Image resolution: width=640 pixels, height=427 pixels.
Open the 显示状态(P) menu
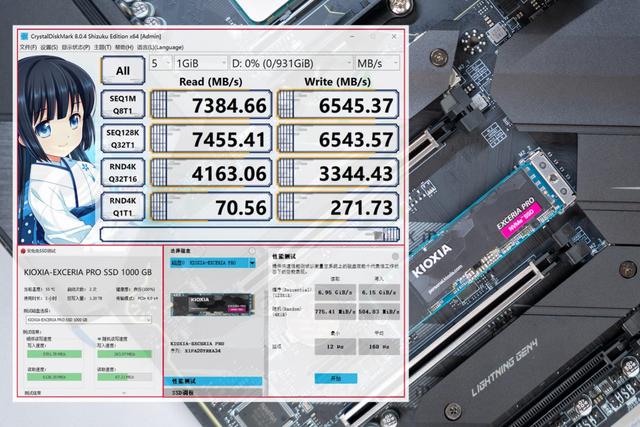pos(76,47)
